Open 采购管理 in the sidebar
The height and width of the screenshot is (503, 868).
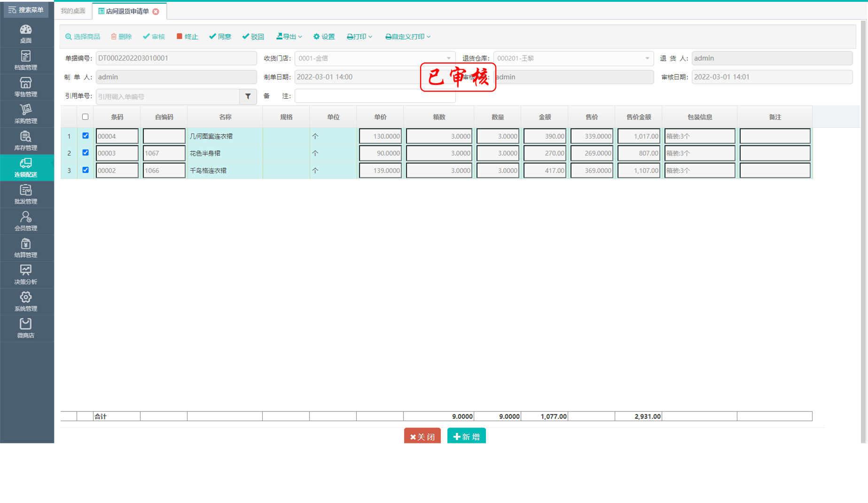point(26,114)
